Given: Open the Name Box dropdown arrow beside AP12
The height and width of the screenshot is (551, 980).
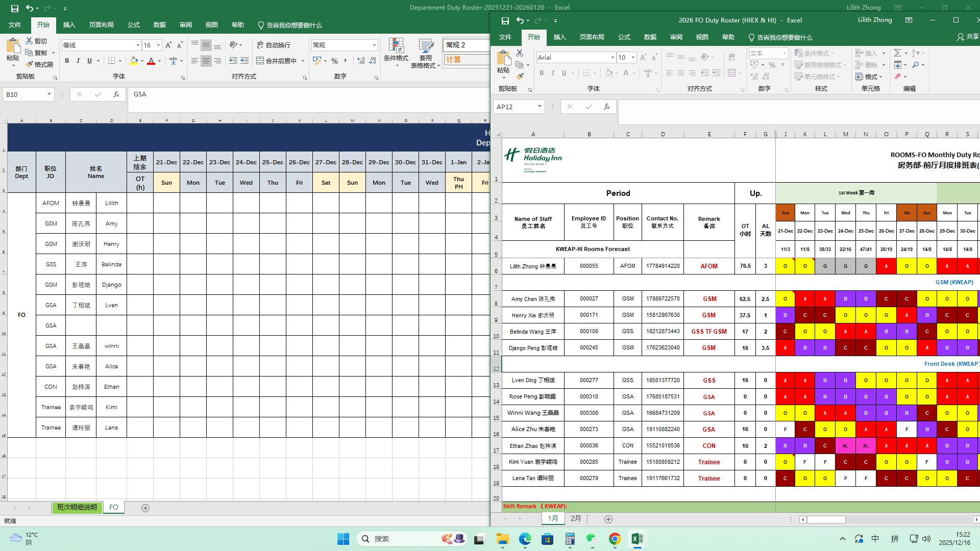Looking at the screenshot, I should [540, 107].
